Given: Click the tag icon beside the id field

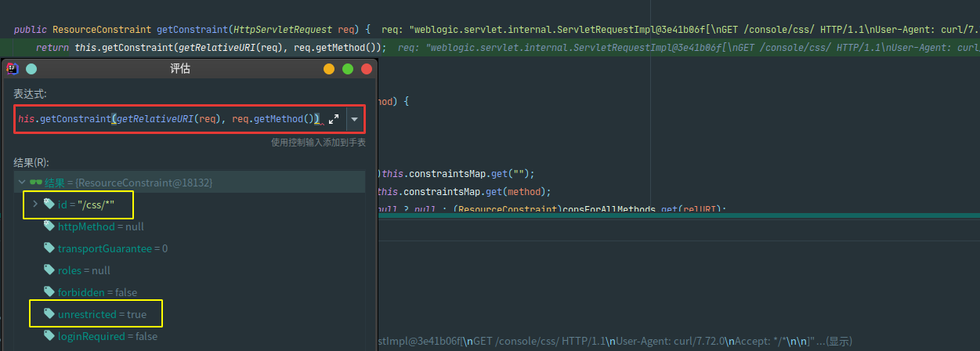Looking at the screenshot, I should [49, 204].
